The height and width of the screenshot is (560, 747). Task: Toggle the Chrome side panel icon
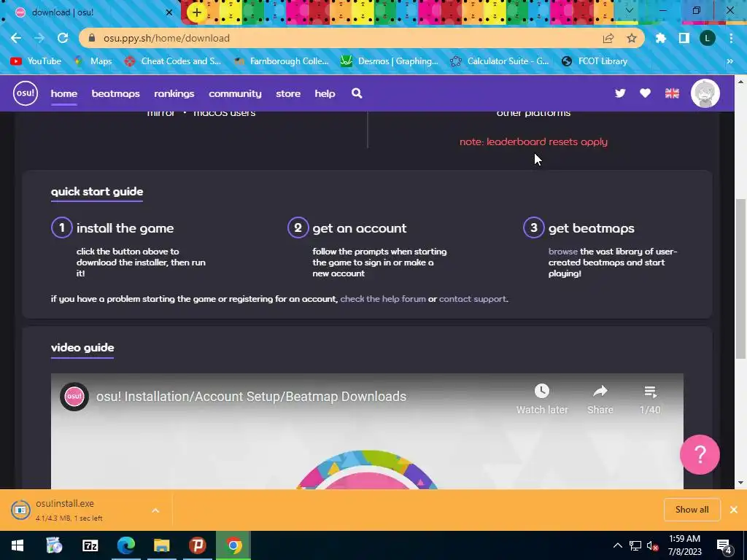pos(684,38)
